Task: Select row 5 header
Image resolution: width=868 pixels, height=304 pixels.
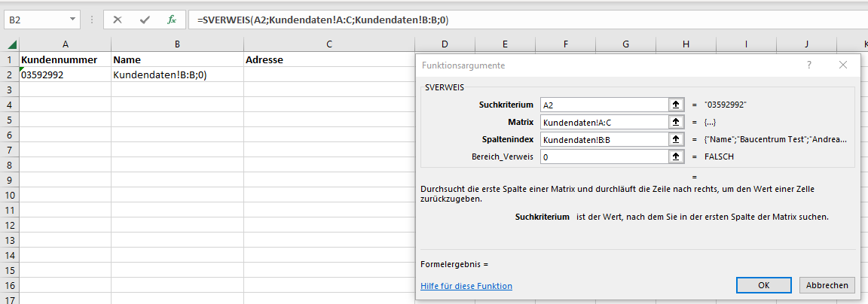Action: (9, 120)
